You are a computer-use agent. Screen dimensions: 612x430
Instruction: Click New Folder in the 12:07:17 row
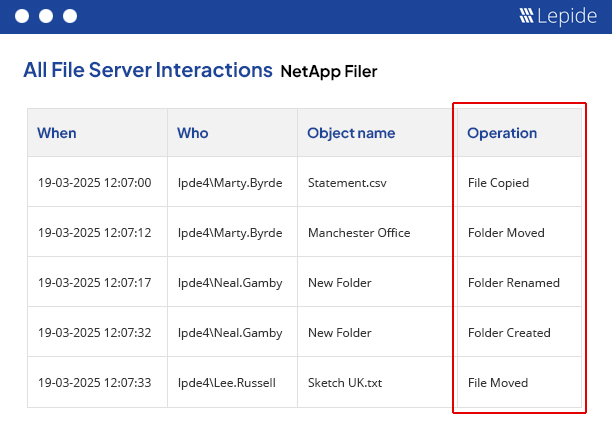coord(340,283)
